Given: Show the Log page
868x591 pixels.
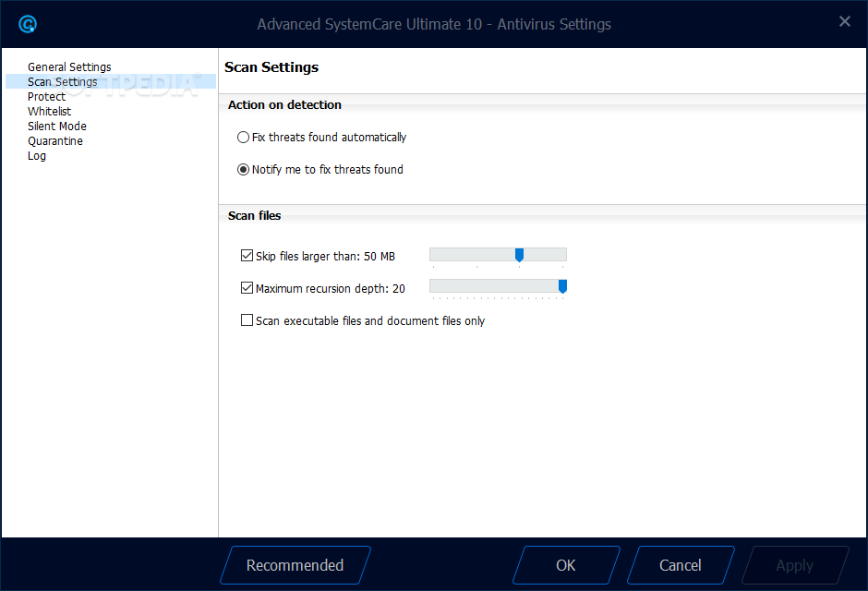Looking at the screenshot, I should (37, 156).
